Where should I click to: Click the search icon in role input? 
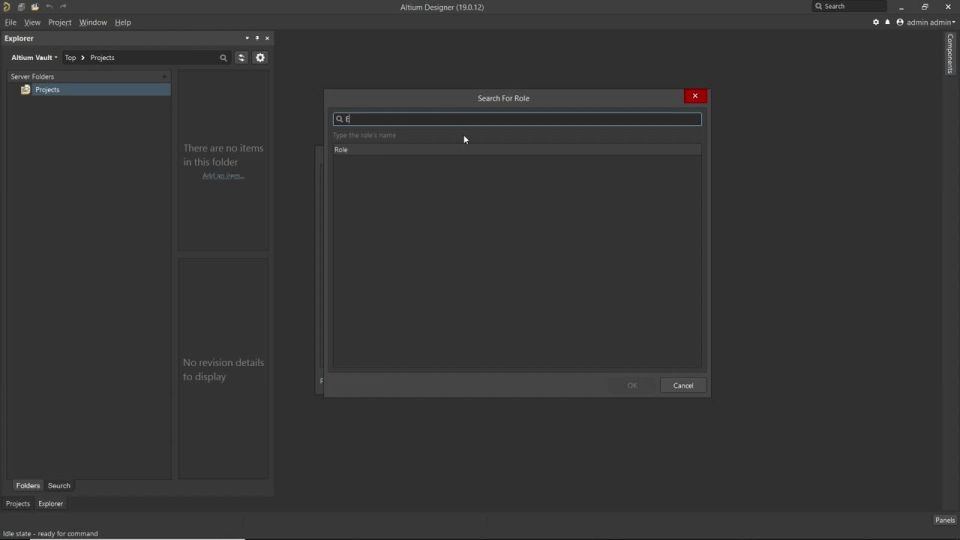coord(339,119)
